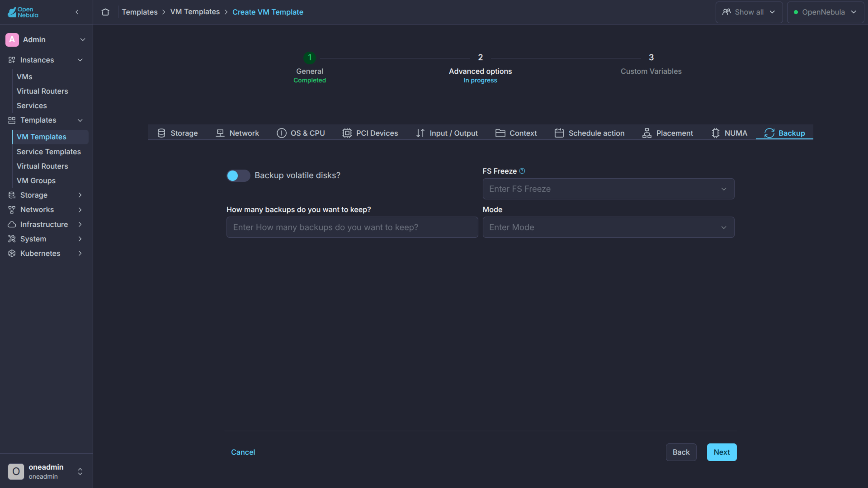
Task: Open Service Templates in the sidebar
Action: 49,152
